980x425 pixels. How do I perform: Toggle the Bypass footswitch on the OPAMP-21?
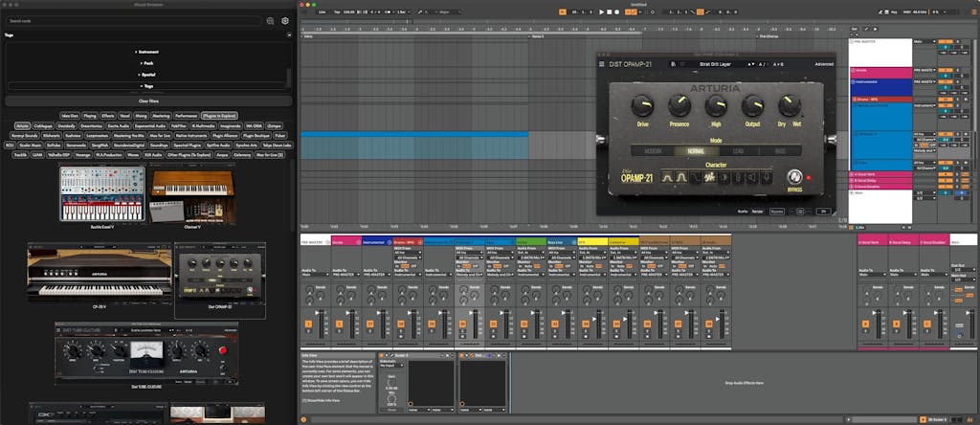[794, 176]
